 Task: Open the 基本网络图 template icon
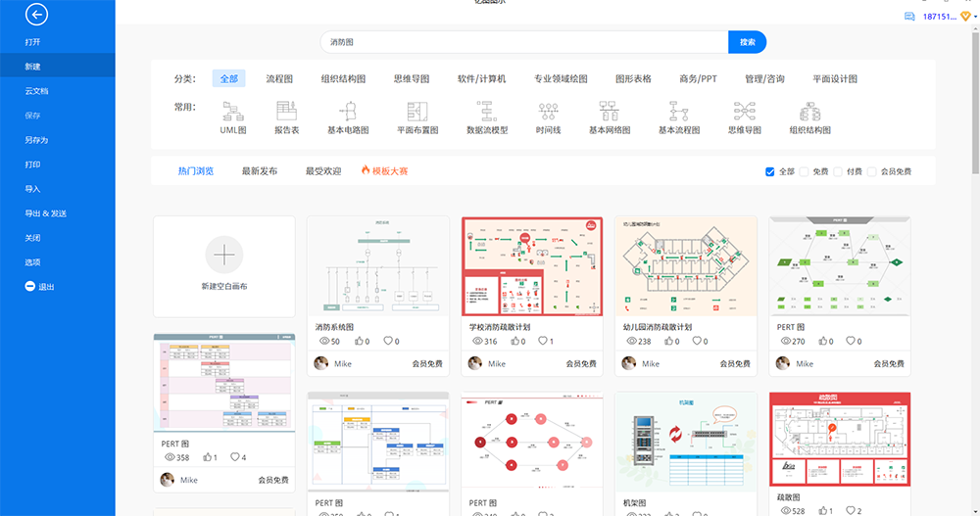[x=610, y=112]
